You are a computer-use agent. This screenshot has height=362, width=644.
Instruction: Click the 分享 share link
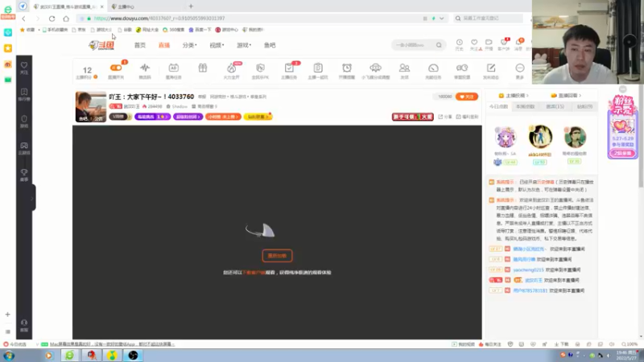click(x=445, y=117)
